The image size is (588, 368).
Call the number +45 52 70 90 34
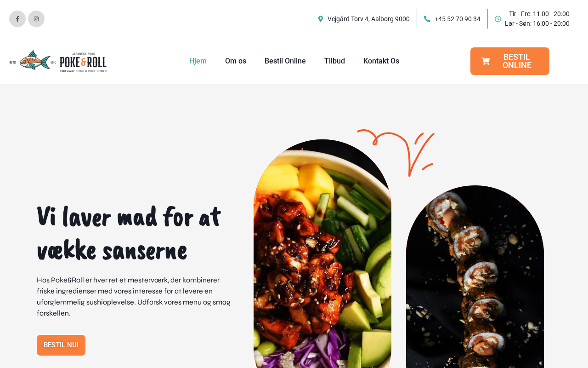click(458, 19)
